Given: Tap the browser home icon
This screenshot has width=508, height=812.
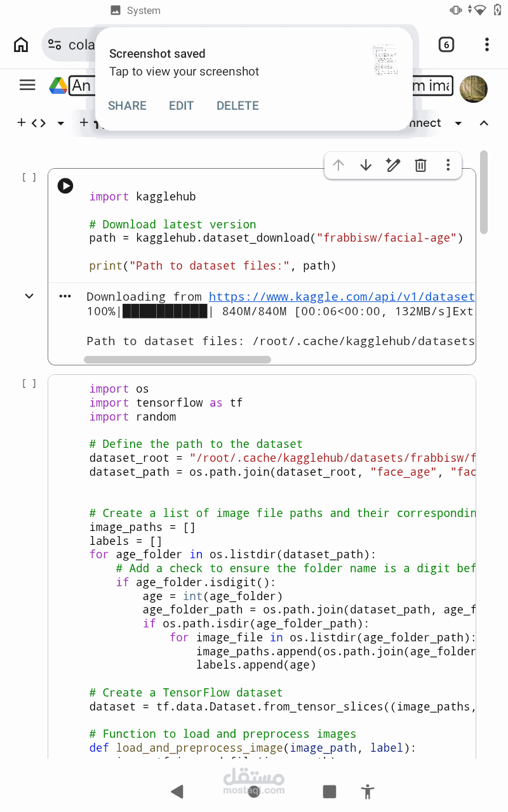Looking at the screenshot, I should coord(21,44).
